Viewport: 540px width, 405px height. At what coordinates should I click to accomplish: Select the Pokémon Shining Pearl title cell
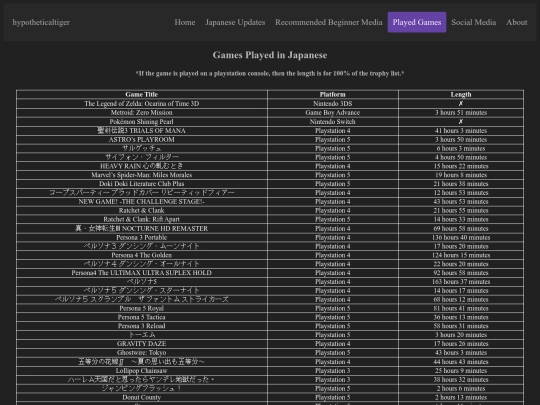[142, 122]
